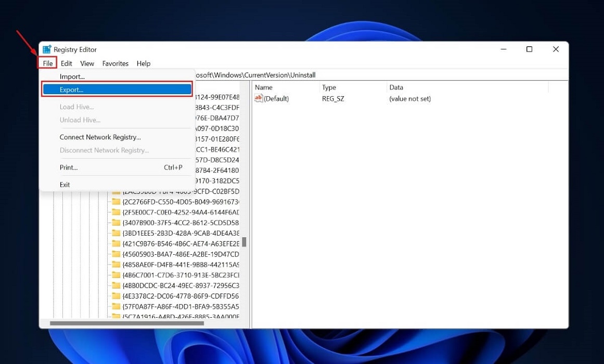Click the folder icon of key {2C2766FD-C550...}
This screenshot has width=604, height=364.
click(x=115, y=201)
